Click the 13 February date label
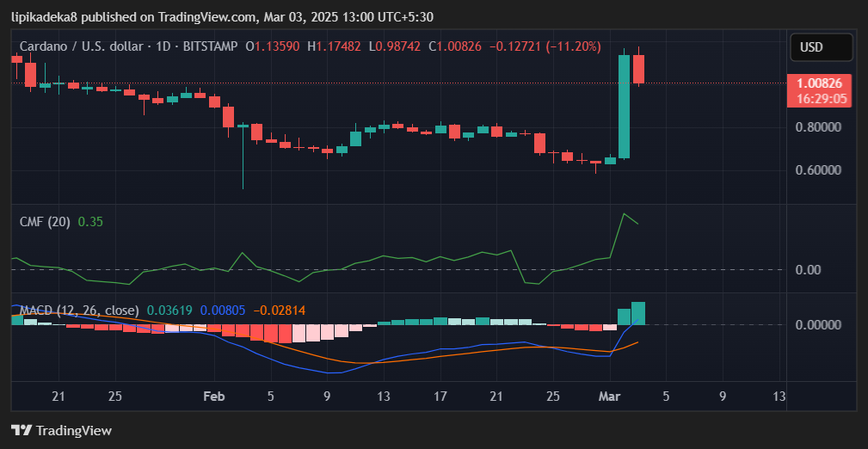 point(384,397)
